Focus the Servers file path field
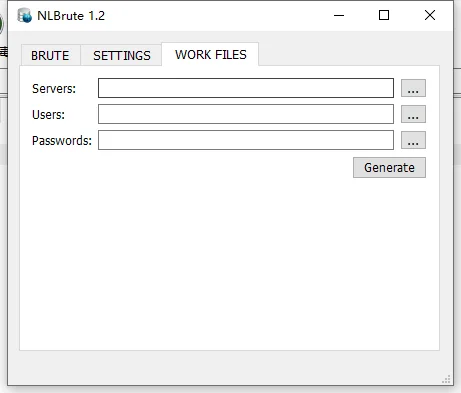Viewport: 461px width, 393px height. [246, 88]
